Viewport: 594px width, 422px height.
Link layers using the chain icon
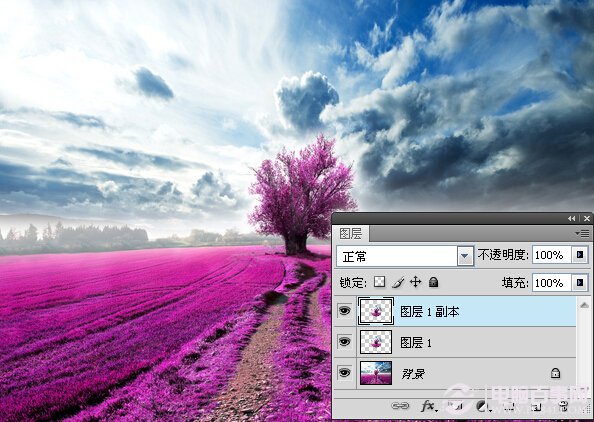coord(400,406)
